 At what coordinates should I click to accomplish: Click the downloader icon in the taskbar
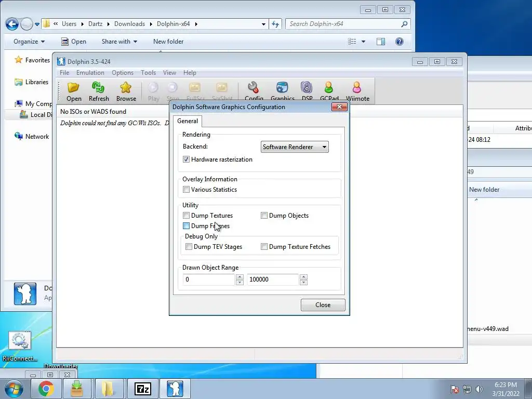coord(77,389)
